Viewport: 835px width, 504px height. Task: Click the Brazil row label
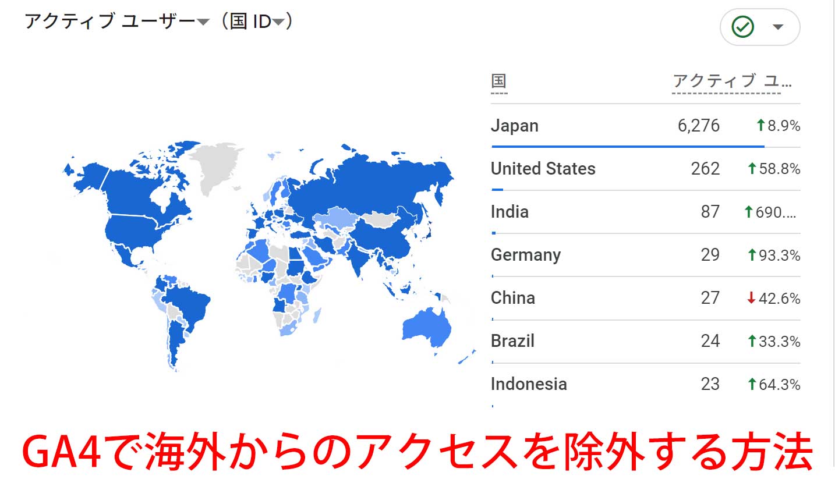[512, 341]
